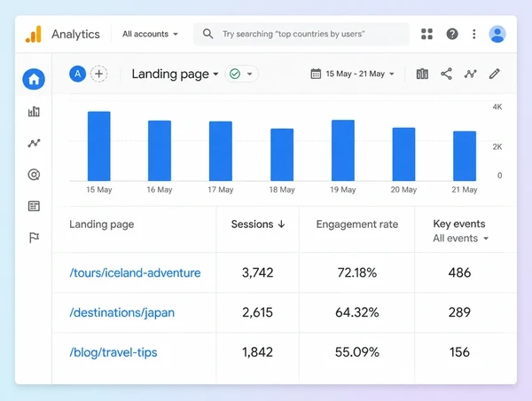The height and width of the screenshot is (401, 532).
Task: Open the 15 May - 21 May date range
Action: pos(360,74)
